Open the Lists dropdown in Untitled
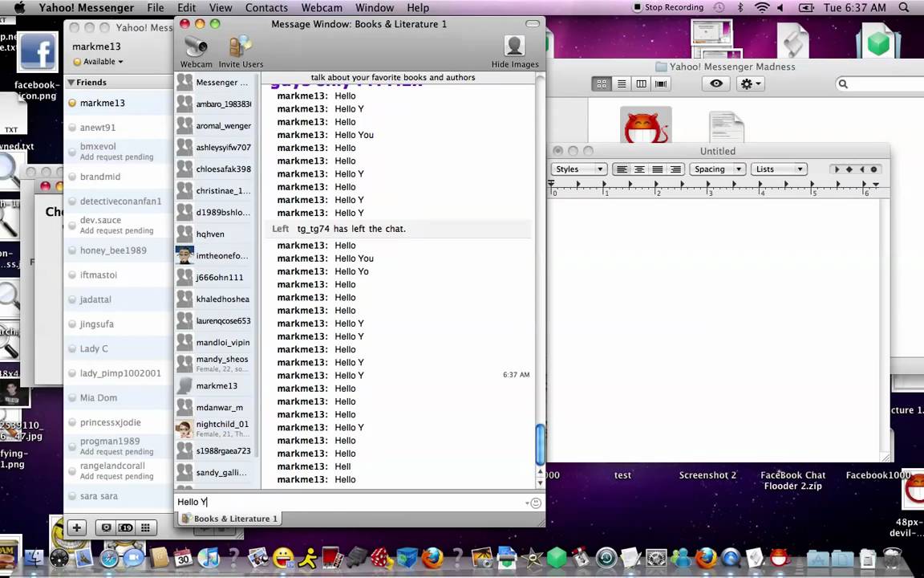Viewport: 924px width, 578px height. click(x=779, y=169)
